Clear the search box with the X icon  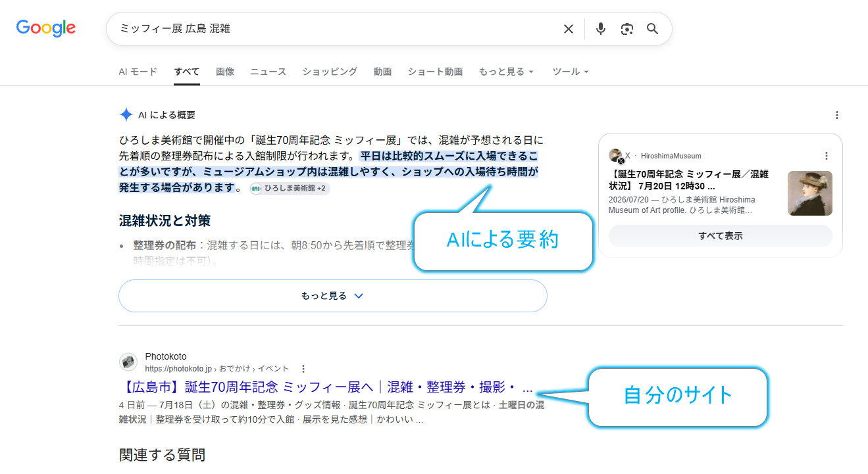click(x=569, y=29)
